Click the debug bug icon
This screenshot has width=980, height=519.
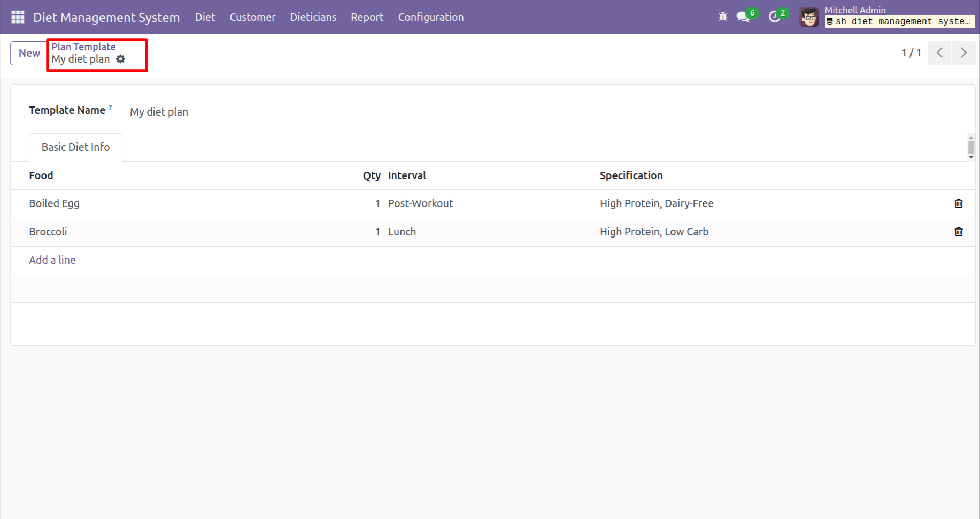coord(723,17)
